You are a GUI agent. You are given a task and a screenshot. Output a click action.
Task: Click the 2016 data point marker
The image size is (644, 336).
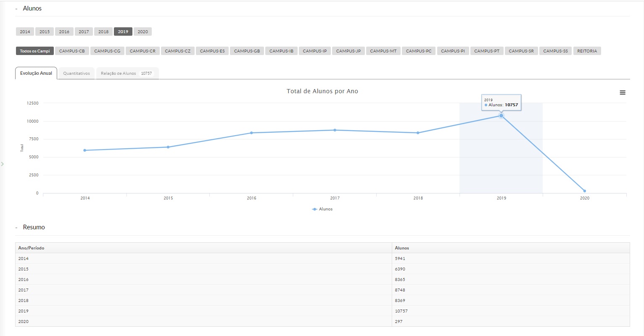click(251, 133)
